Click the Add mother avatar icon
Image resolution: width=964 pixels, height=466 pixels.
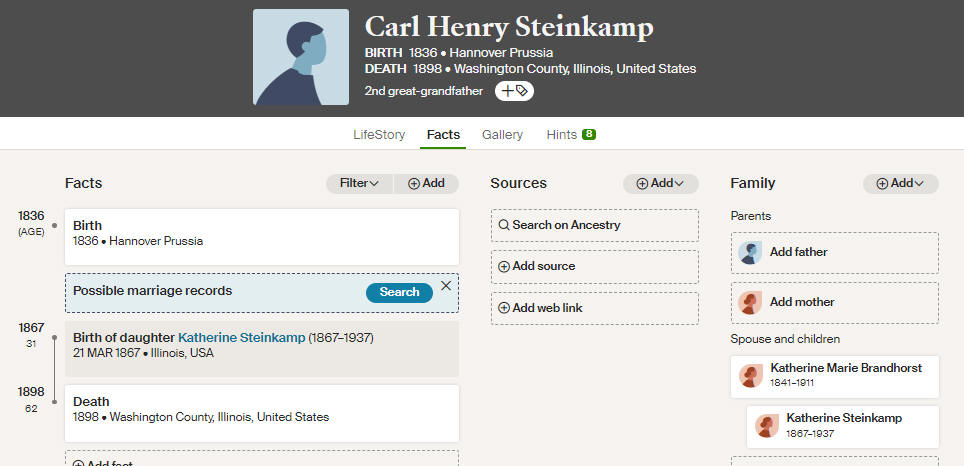[x=750, y=302]
